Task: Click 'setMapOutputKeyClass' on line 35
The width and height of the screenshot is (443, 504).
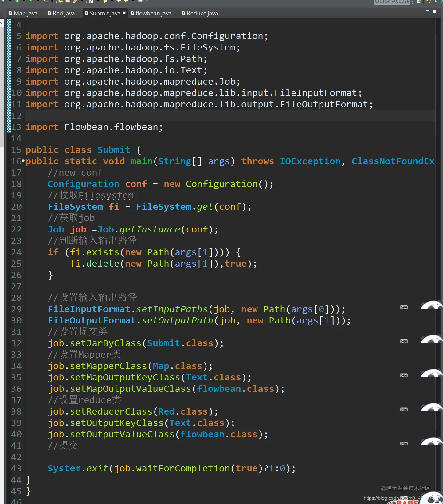Action: (x=125, y=377)
